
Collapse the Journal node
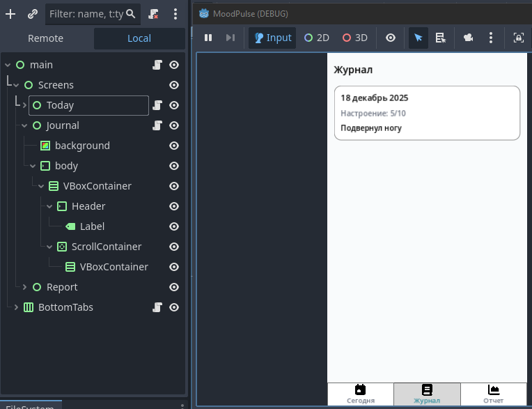25,125
